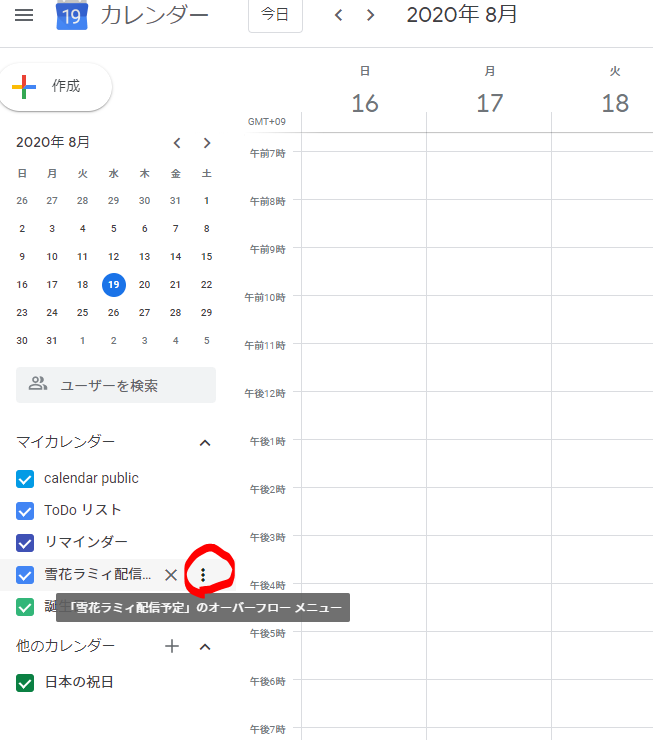Click the ToDo リスト label
Image resolution: width=653 pixels, height=740 pixels.
83,510
